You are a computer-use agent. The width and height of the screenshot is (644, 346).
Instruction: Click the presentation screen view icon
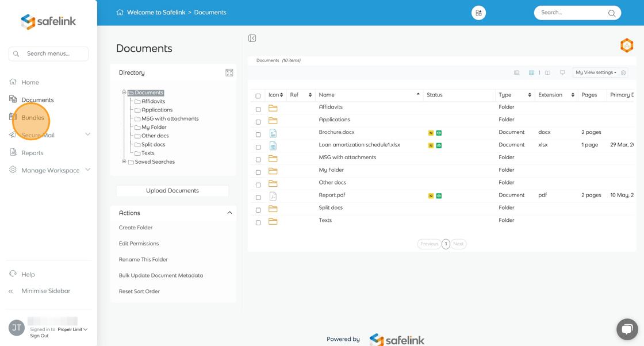coord(562,72)
